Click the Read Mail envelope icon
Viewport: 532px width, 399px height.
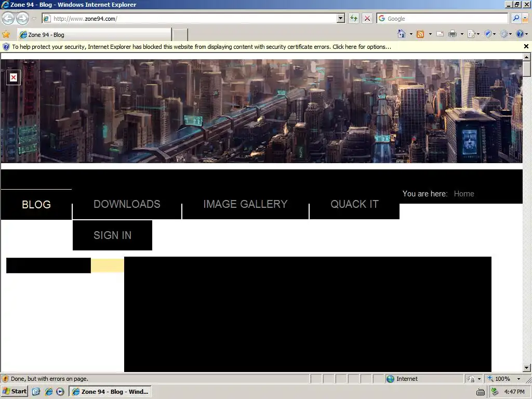[x=440, y=34]
